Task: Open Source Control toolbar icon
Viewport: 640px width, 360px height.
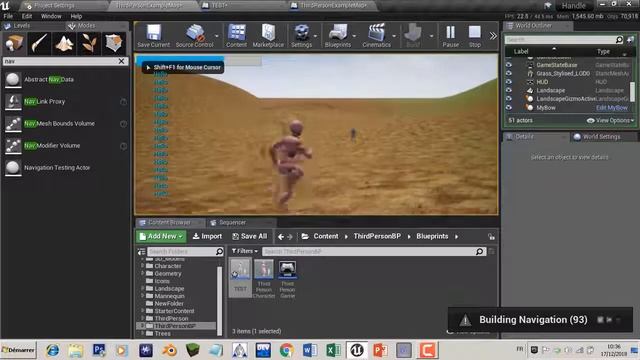Action: (195, 36)
